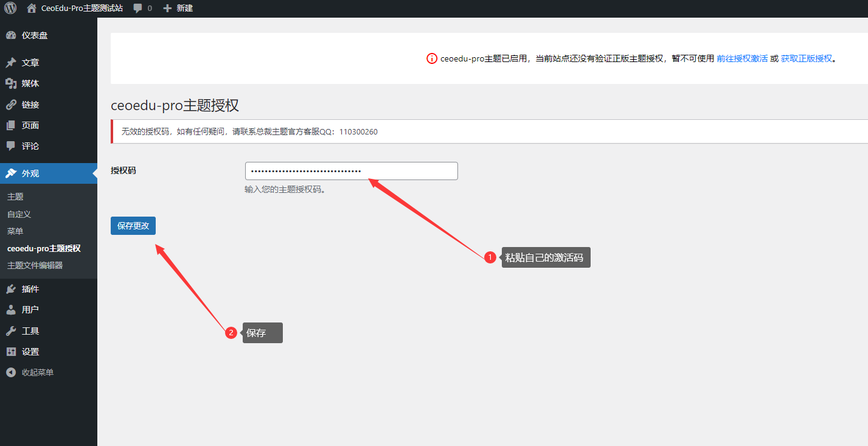Click the 媒体 media icon
The height and width of the screenshot is (446, 868).
(11, 83)
